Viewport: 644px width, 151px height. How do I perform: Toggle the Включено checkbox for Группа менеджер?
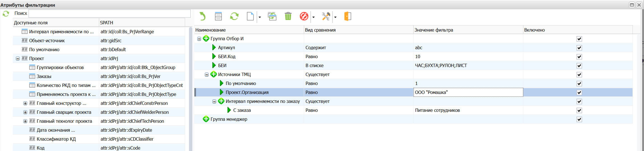579,119
